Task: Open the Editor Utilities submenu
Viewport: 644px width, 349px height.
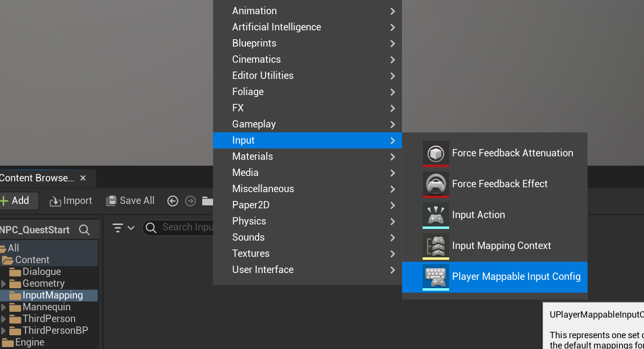Action: (307, 75)
